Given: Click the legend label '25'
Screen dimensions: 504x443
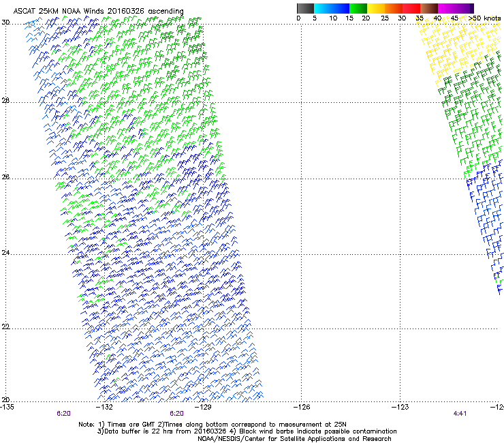Looking at the screenshot, I should click(x=385, y=18).
